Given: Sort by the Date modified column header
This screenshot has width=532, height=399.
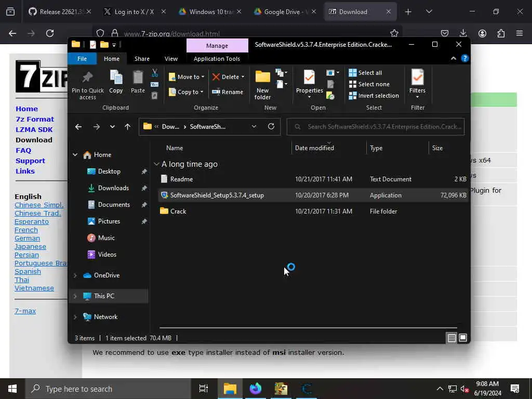Looking at the screenshot, I should 329,148.
